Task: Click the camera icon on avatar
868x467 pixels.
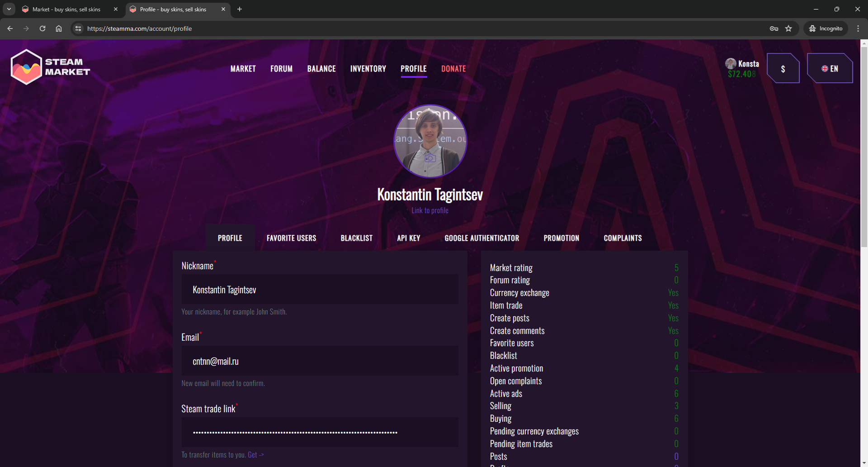Action: pyautogui.click(x=430, y=158)
